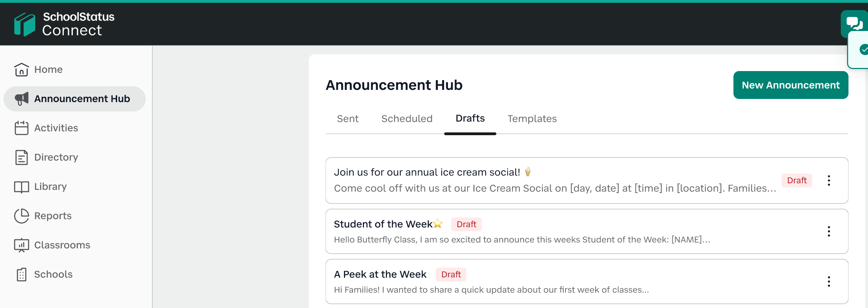The width and height of the screenshot is (868, 308).
Task: Click the New Announcement button
Action: tap(791, 85)
